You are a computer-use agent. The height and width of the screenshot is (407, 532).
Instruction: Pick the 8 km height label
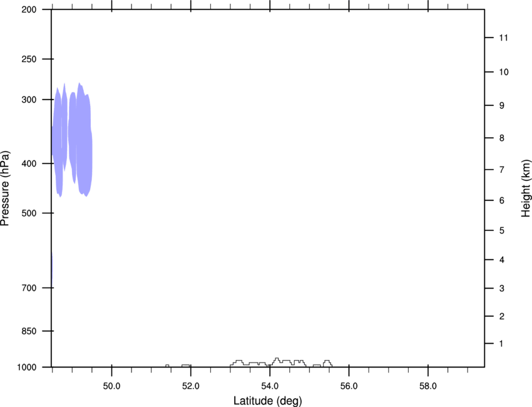[502, 138]
